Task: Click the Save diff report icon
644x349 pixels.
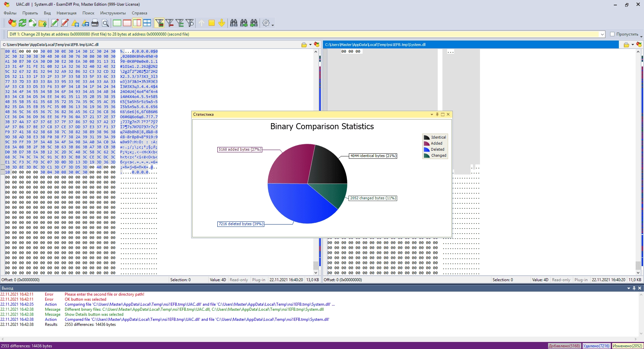Action: tap(85, 23)
